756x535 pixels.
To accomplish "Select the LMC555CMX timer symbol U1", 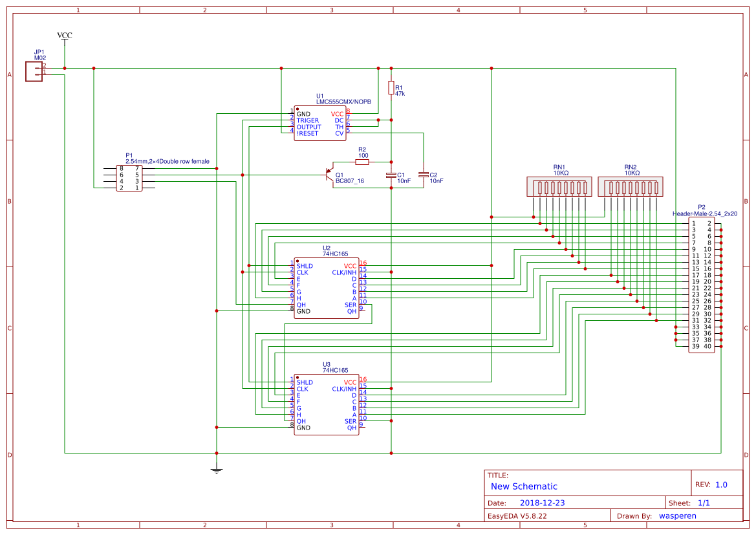I will click(x=319, y=123).
